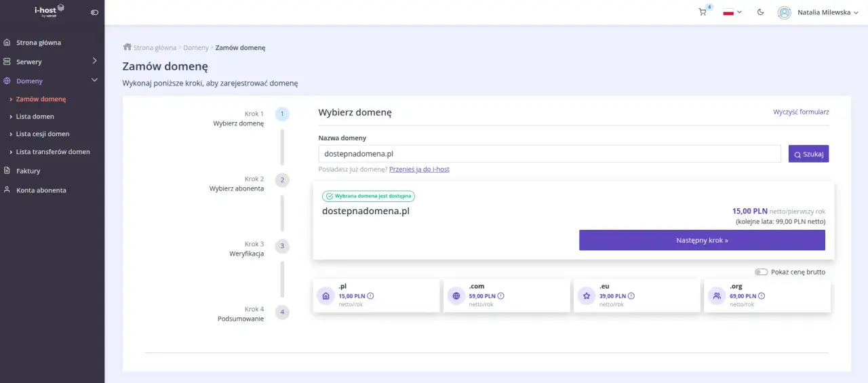Click the i-host logo
The height and width of the screenshot is (383, 868).
(50, 10)
